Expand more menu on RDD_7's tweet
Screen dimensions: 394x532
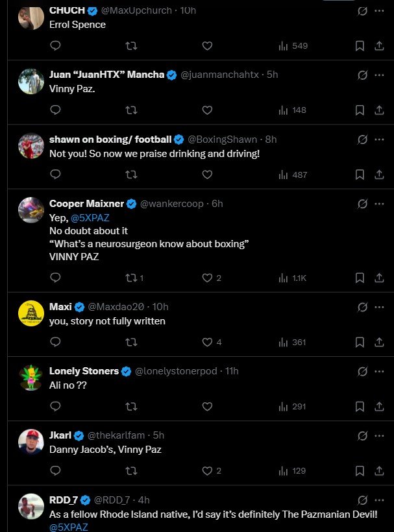(x=379, y=500)
